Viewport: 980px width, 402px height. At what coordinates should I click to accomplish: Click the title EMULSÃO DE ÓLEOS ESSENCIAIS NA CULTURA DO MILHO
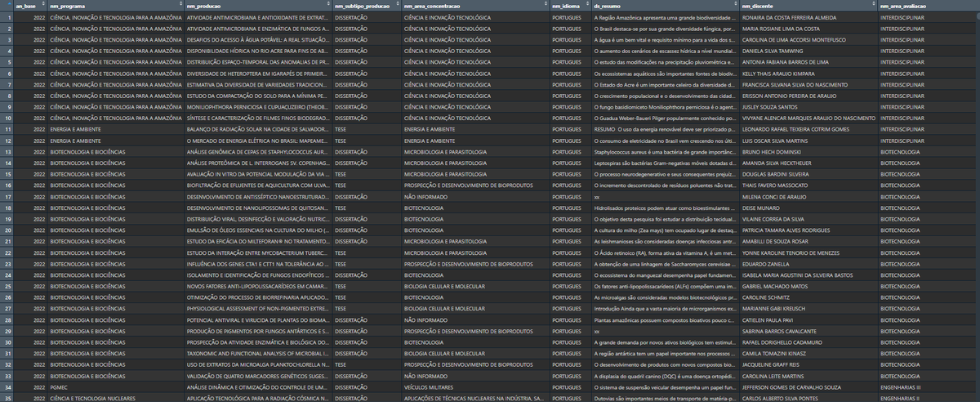point(257,230)
